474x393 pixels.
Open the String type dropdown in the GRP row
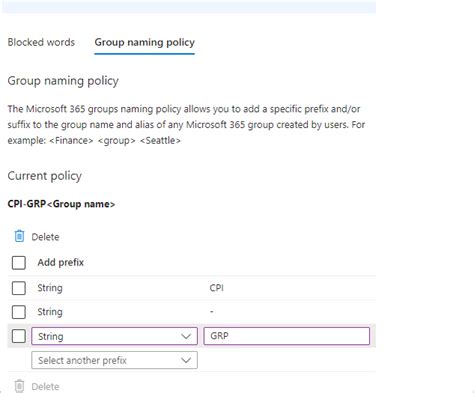point(114,336)
